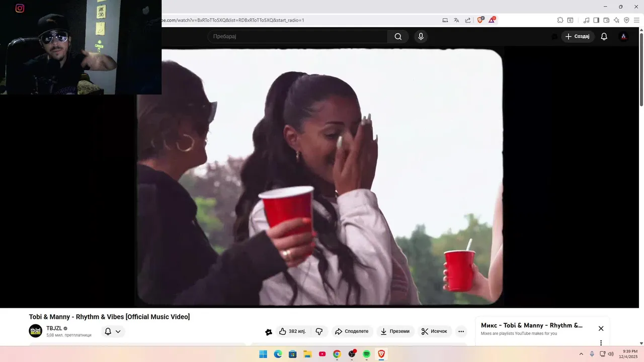The height and width of the screenshot is (362, 644).
Task: Click the TBJZL channel avatar
Action: point(35,331)
